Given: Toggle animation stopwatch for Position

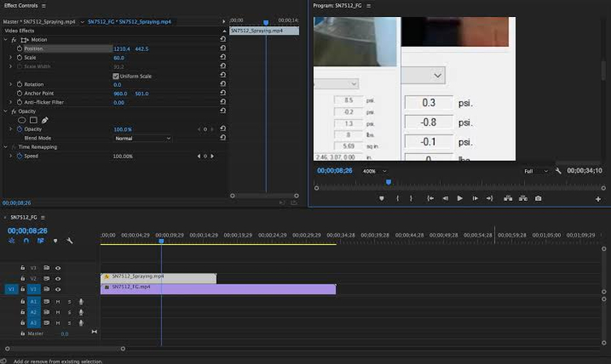Looking at the screenshot, I should [x=19, y=49].
